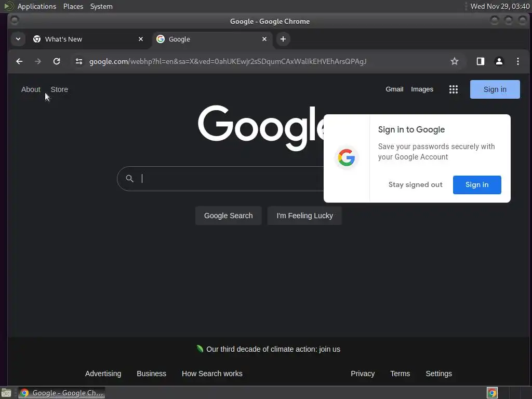
Task: Open the Chrome profile avatar
Action: (x=499, y=61)
